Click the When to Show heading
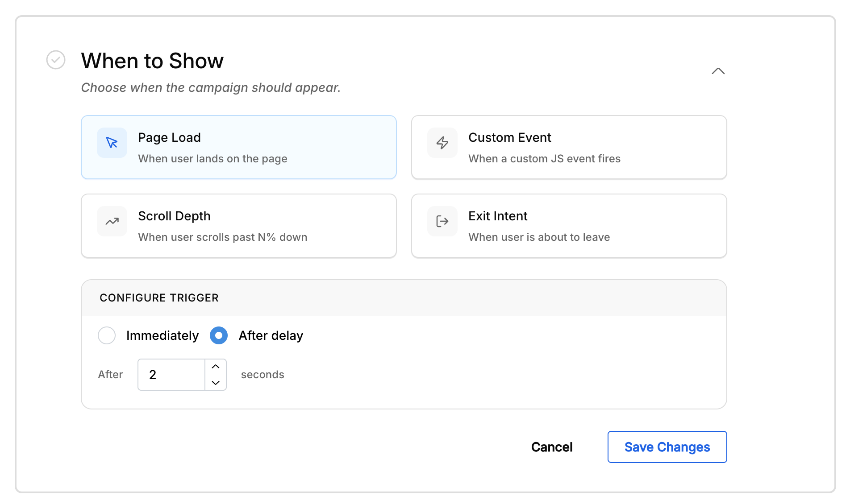Image resolution: width=850 pixels, height=504 pixels. (152, 61)
